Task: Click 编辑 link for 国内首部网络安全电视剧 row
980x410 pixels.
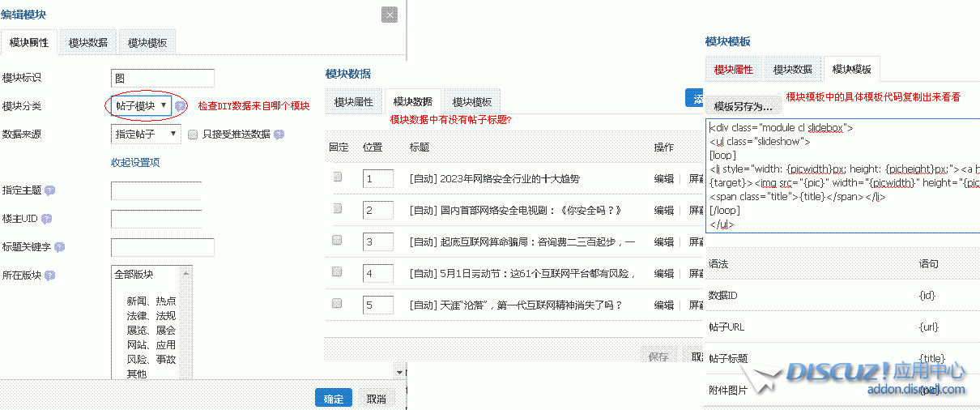Action: [663, 210]
